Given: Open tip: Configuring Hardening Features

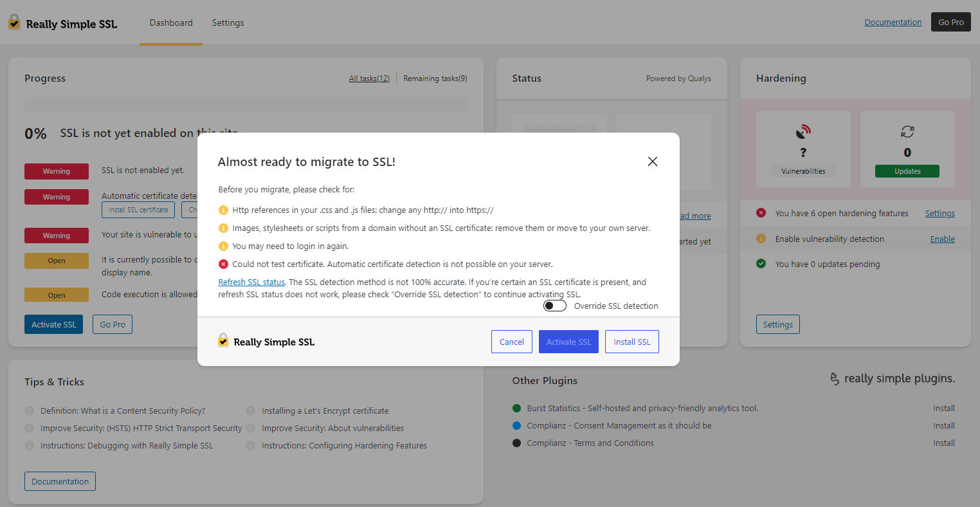Looking at the screenshot, I should pos(345,445).
